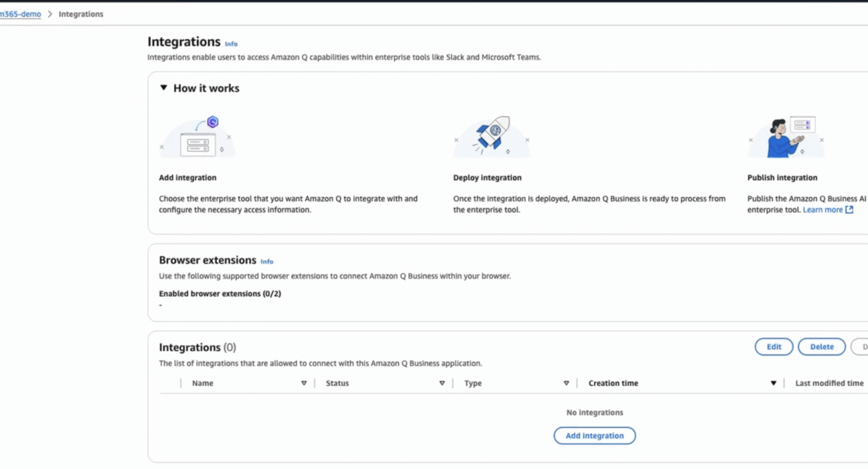Select the Integrations breadcrumb text
The image size is (868, 469).
[81, 14]
